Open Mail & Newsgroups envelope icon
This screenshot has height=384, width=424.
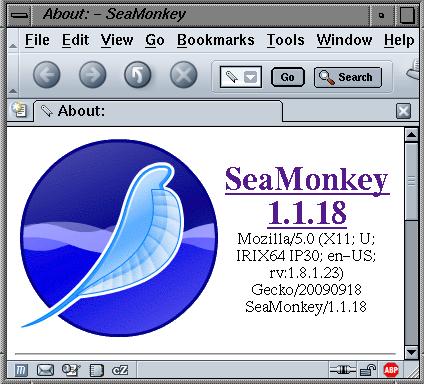point(45,370)
